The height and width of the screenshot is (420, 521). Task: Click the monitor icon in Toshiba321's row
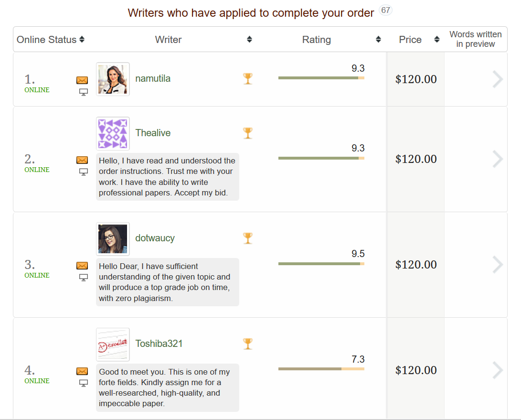(84, 383)
